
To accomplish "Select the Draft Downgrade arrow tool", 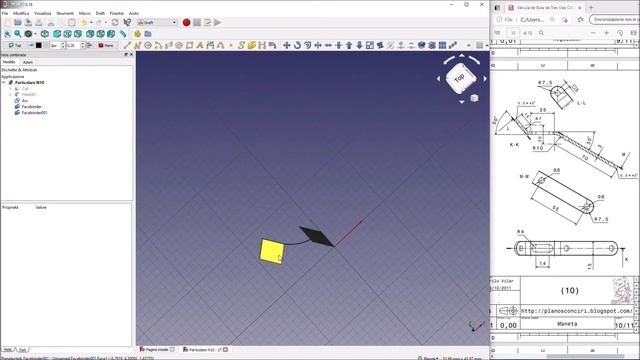I will [x=360, y=45].
